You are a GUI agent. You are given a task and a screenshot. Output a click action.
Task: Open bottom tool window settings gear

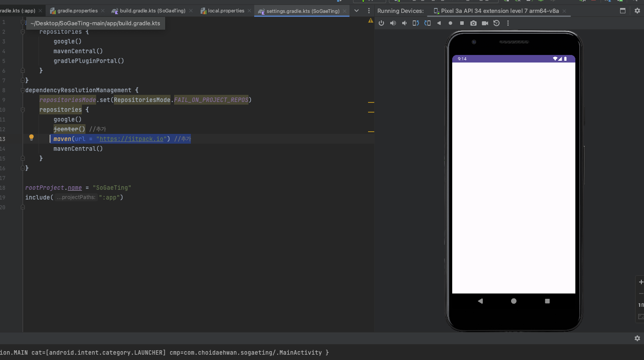(x=637, y=338)
